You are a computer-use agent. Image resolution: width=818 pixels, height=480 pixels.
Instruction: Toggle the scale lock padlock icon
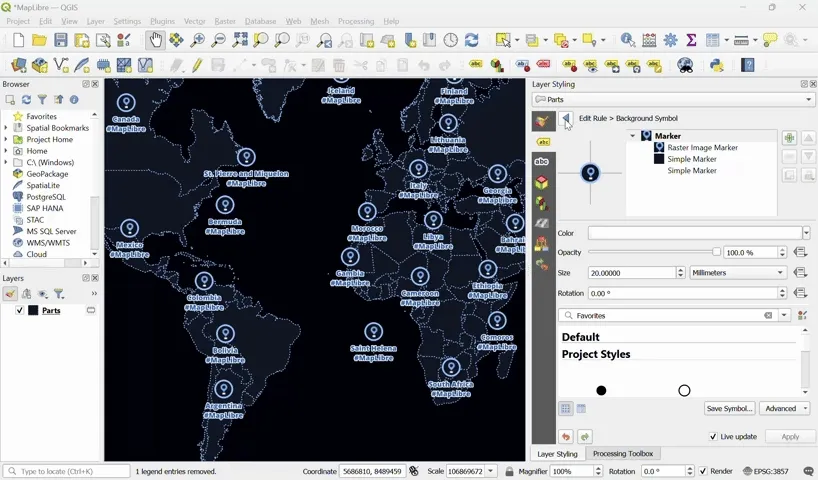pyautogui.click(x=509, y=471)
